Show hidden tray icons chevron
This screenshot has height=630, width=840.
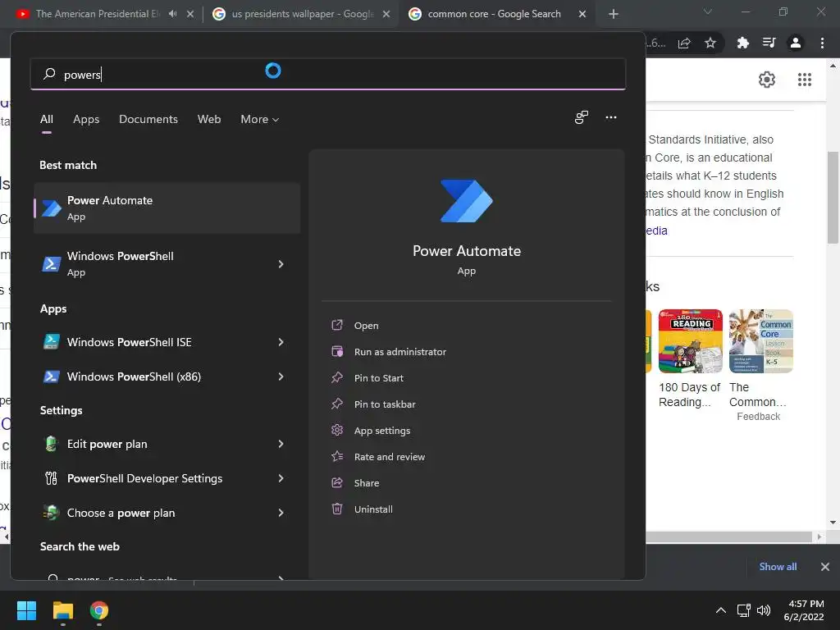[x=721, y=610]
